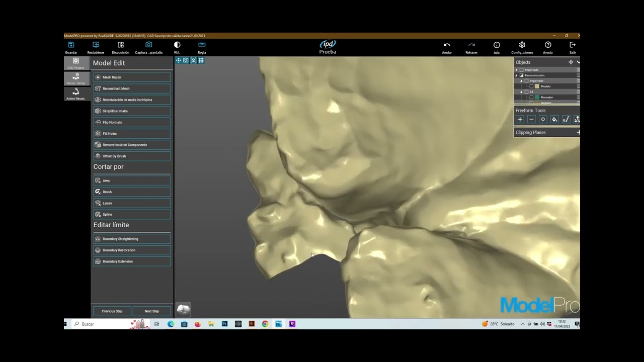Switch to the CAD Project tab
This screenshot has height=362, width=644.
[x=76, y=63]
